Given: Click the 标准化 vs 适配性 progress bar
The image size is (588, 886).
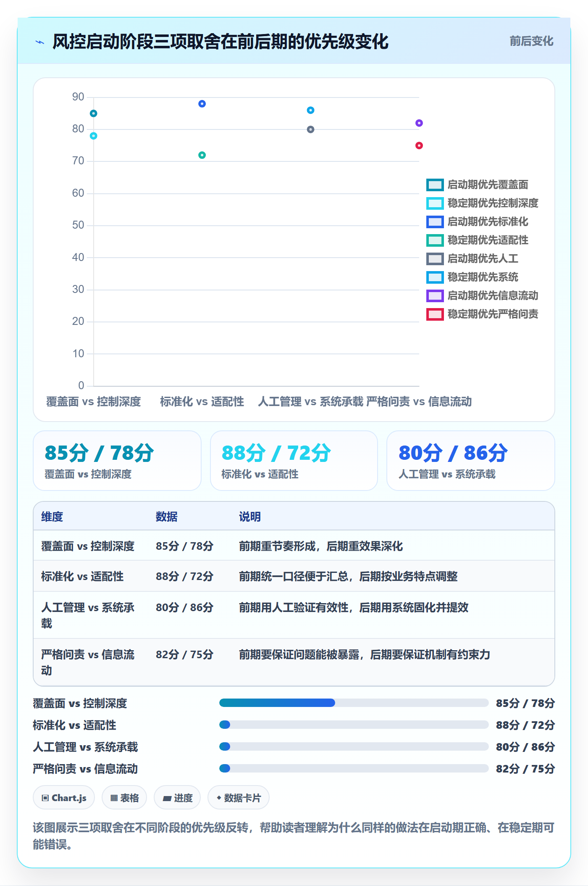Looking at the screenshot, I should [354, 725].
